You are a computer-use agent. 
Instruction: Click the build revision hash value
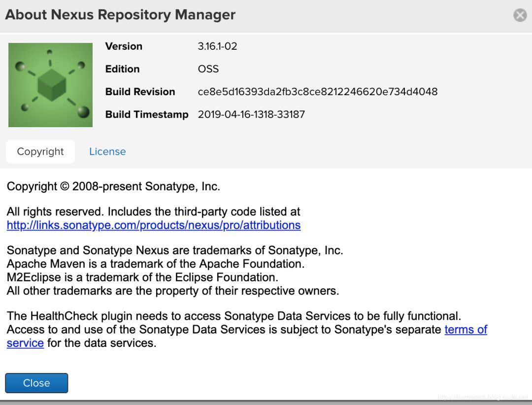pyautogui.click(x=317, y=92)
